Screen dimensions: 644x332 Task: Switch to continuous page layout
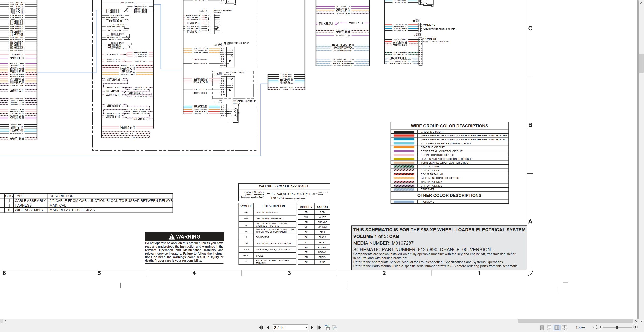[x=549, y=327]
